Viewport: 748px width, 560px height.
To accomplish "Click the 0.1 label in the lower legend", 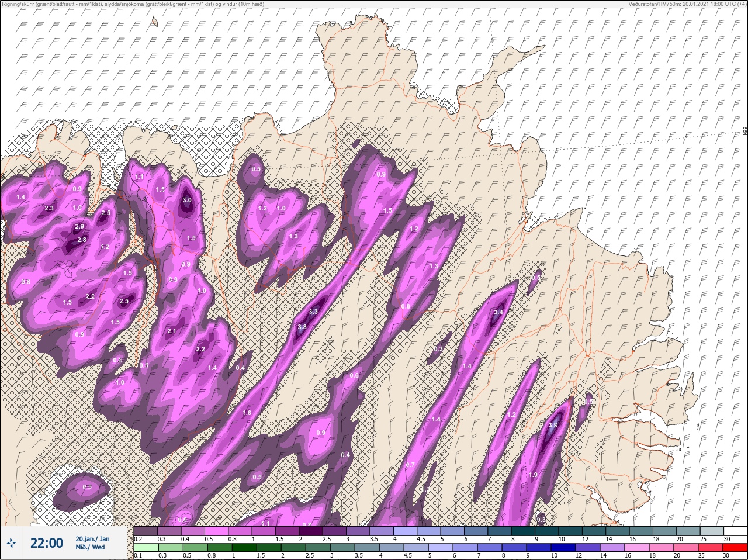I will [137, 556].
